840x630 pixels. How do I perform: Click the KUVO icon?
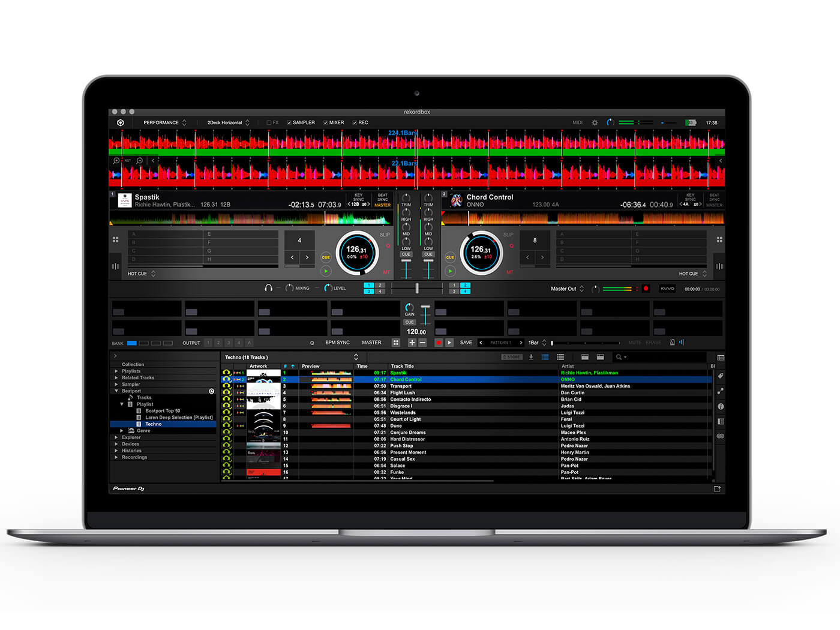click(667, 289)
